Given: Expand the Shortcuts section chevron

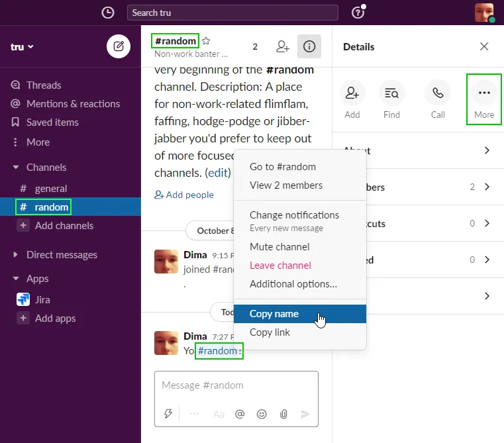Looking at the screenshot, I should coord(487,223).
